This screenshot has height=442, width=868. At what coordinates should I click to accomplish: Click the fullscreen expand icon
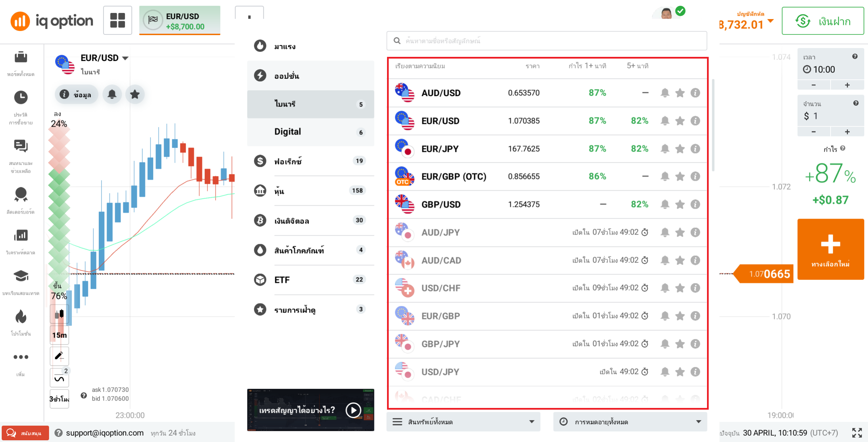(857, 432)
